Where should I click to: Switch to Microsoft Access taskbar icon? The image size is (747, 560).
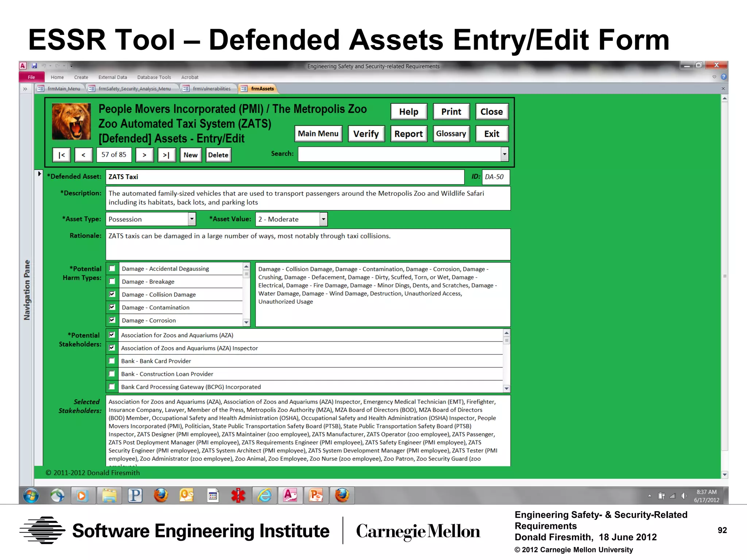point(290,495)
